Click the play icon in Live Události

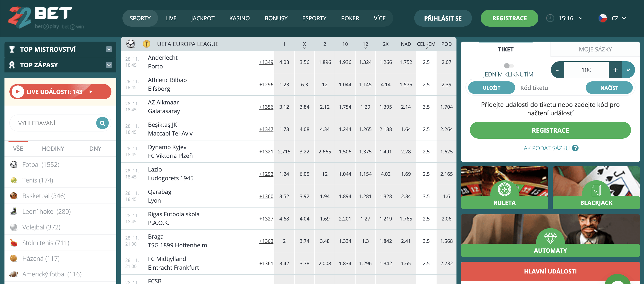(x=18, y=92)
